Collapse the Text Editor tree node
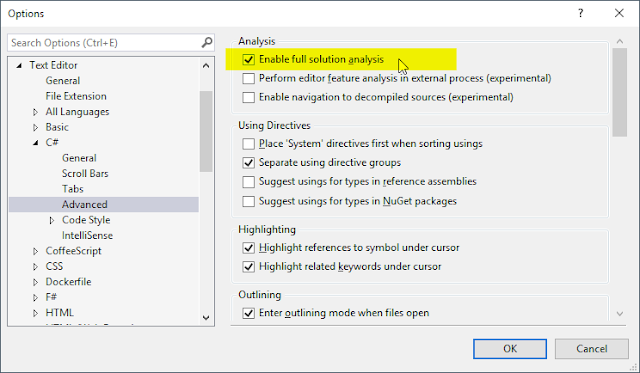 click(19, 65)
